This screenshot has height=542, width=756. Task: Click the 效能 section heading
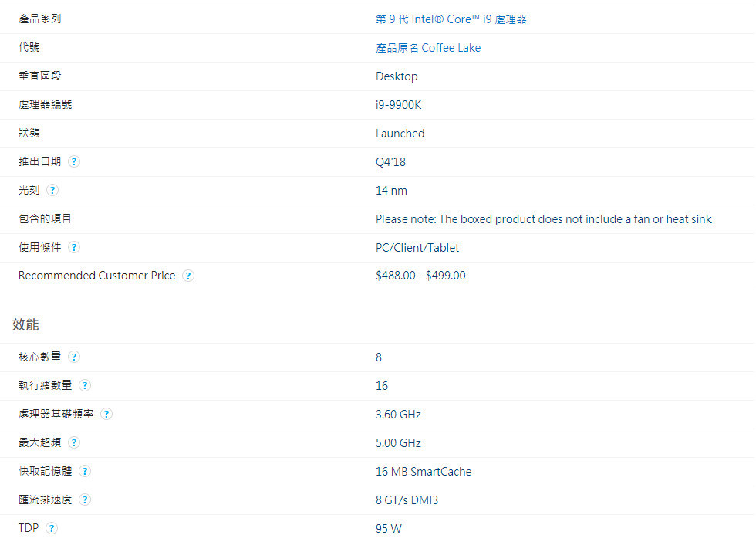pos(25,324)
